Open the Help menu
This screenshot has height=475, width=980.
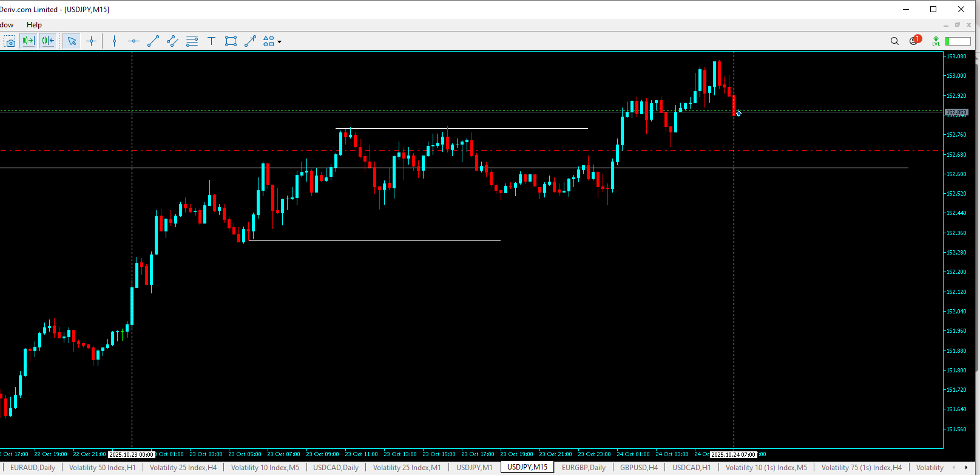[x=34, y=25]
